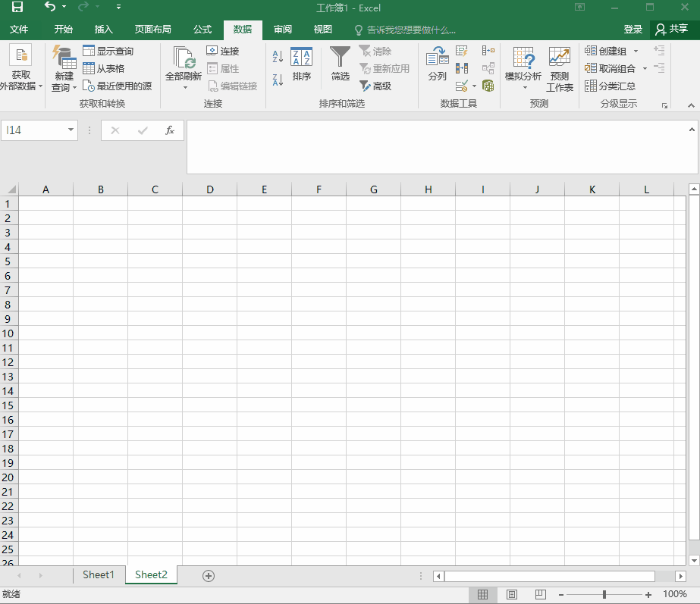This screenshot has width=700, height=604.
Task: Click the Manage Data Model icon
Action: pos(488,86)
